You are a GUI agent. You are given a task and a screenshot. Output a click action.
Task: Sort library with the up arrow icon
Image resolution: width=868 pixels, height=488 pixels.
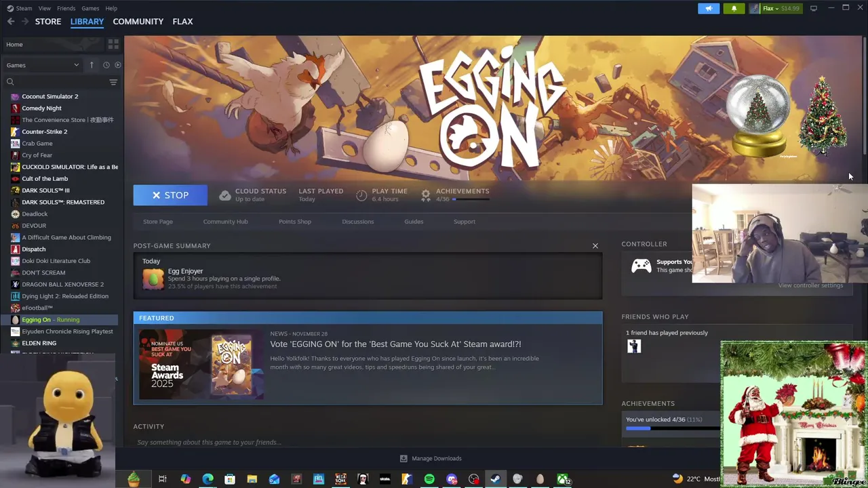(x=92, y=65)
